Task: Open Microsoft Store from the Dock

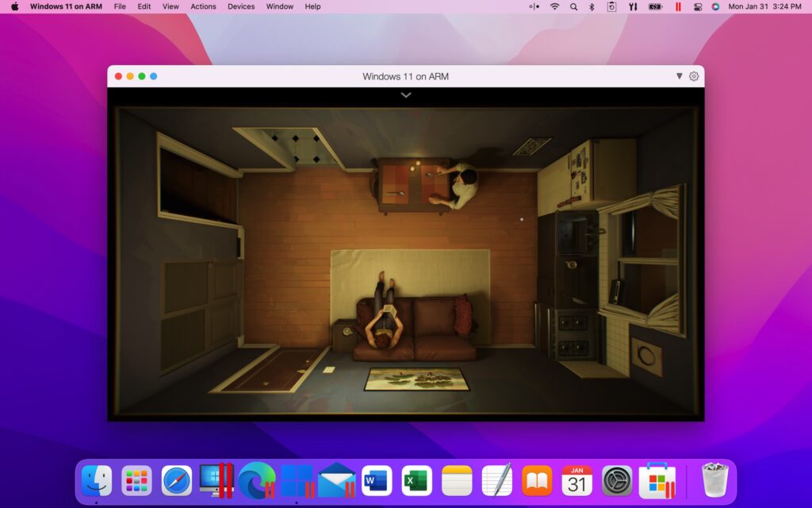Action: point(657,480)
